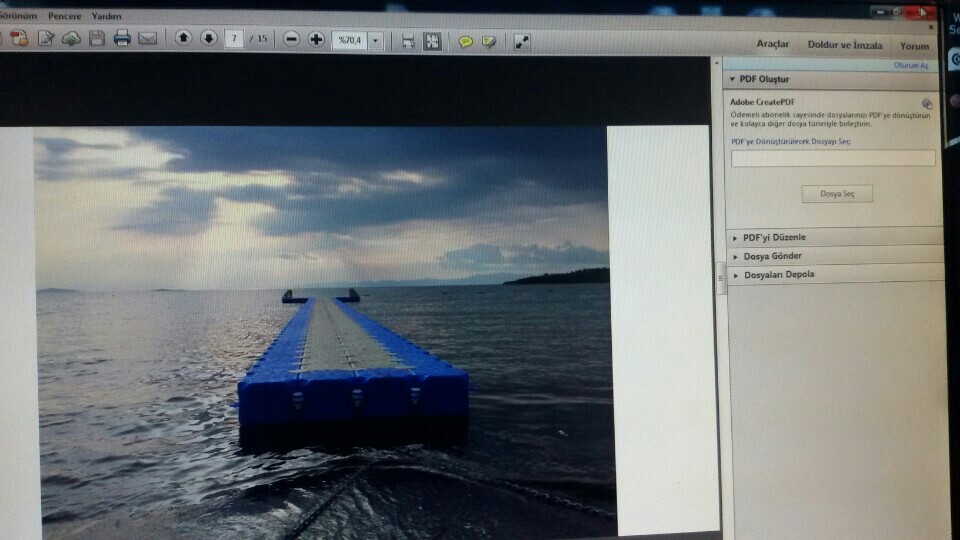Click the fit one full page icon
The height and width of the screenshot is (540, 960).
coord(432,41)
